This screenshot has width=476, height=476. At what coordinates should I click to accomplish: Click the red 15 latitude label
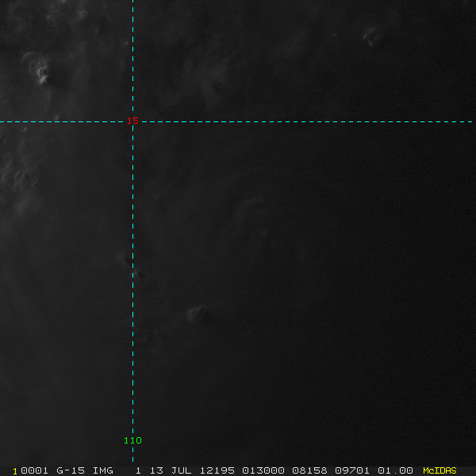[132, 121]
